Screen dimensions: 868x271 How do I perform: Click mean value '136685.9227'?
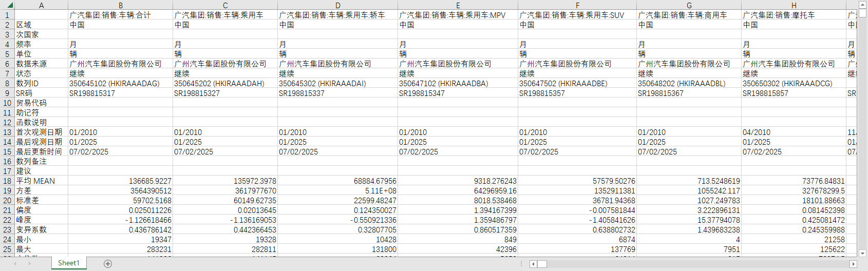120,181
